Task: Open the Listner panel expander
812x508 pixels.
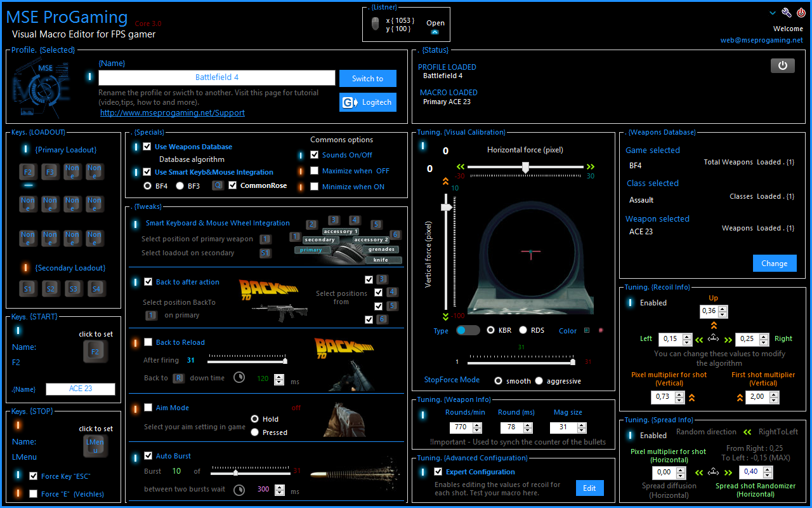Action: click(x=435, y=32)
